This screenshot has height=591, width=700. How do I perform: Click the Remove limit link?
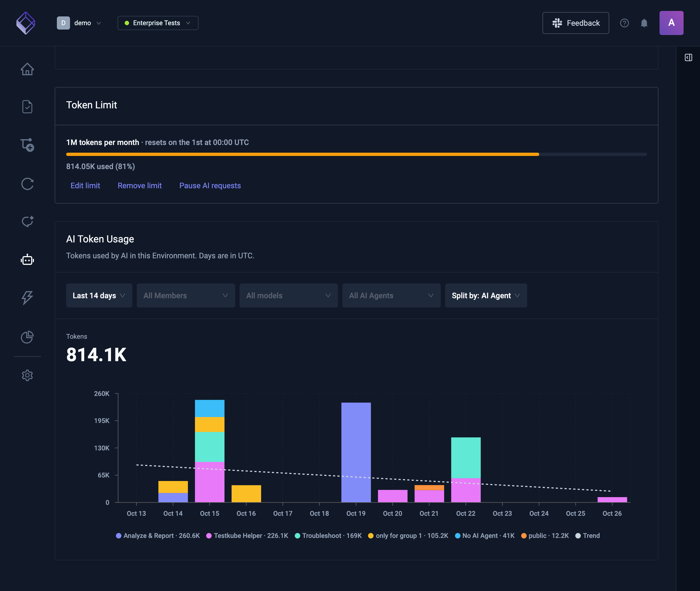[140, 186]
